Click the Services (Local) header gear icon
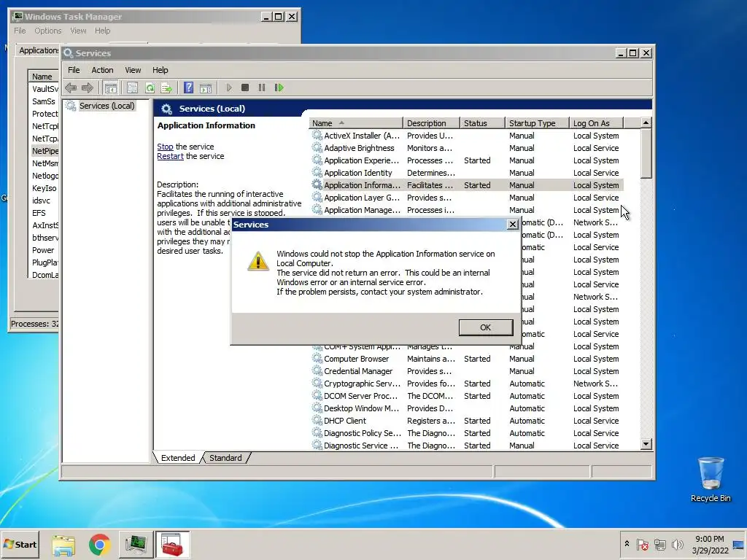Viewport: 747px width, 560px height. coord(166,109)
